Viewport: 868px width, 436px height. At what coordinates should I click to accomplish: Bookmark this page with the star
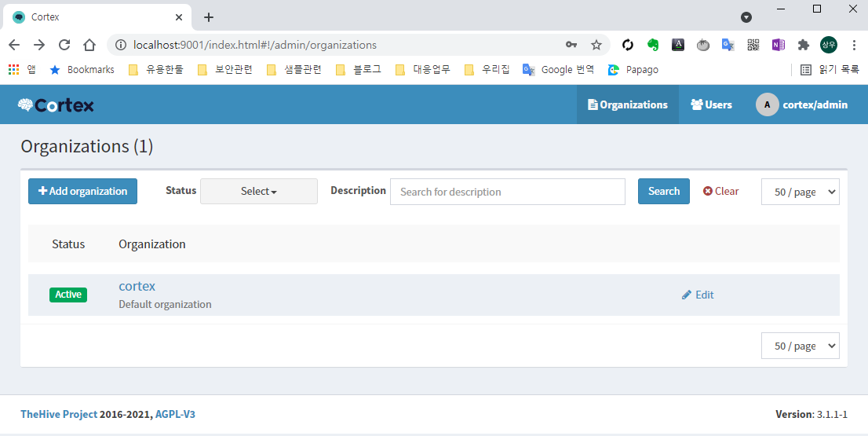pos(596,45)
